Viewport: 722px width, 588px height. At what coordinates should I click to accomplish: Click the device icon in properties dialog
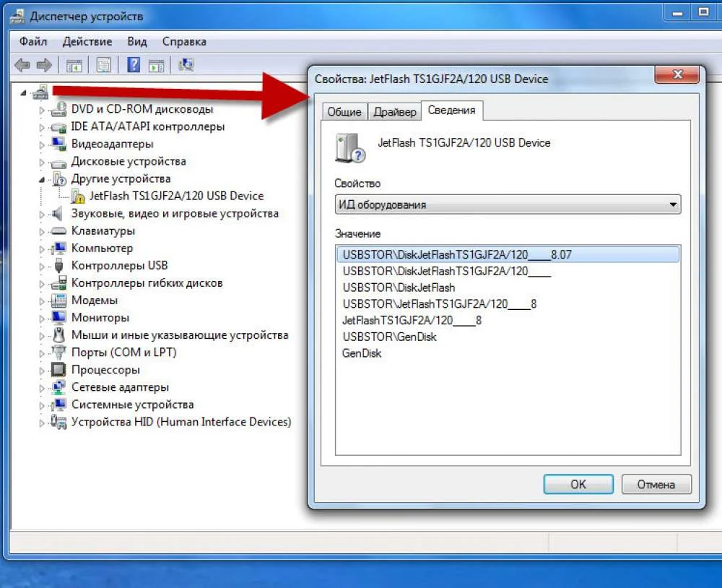click(349, 148)
